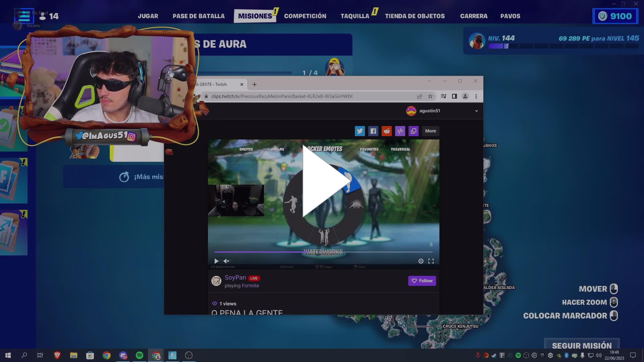Bookmark the page with the star icon
This screenshot has width=644, height=362.
[x=430, y=96]
